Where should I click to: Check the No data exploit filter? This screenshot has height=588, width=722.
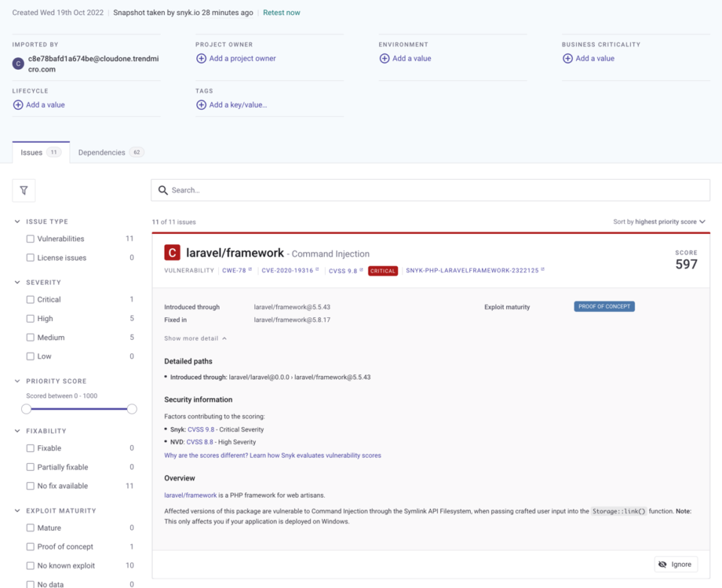(30, 584)
